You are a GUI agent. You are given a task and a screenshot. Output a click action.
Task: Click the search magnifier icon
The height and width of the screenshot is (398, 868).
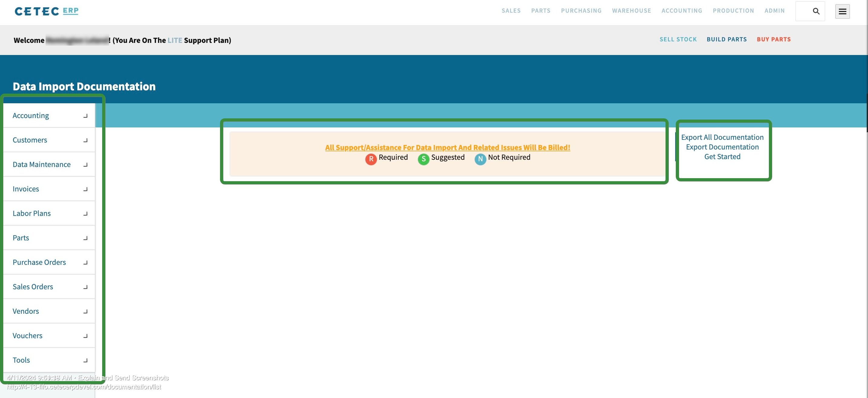[x=816, y=11]
